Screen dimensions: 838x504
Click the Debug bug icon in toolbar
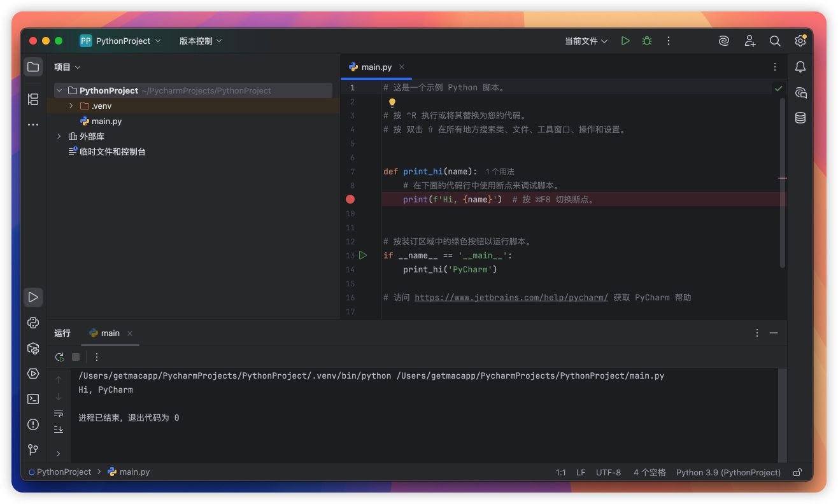647,41
